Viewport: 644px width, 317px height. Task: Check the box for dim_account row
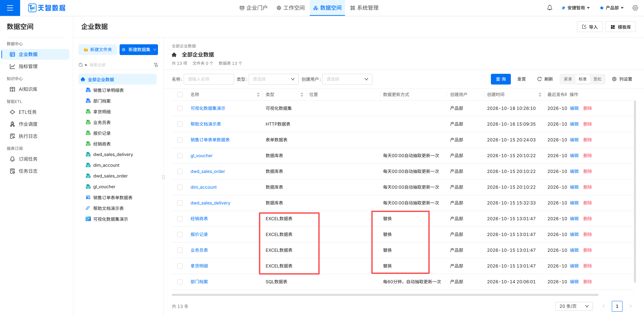coord(180,187)
